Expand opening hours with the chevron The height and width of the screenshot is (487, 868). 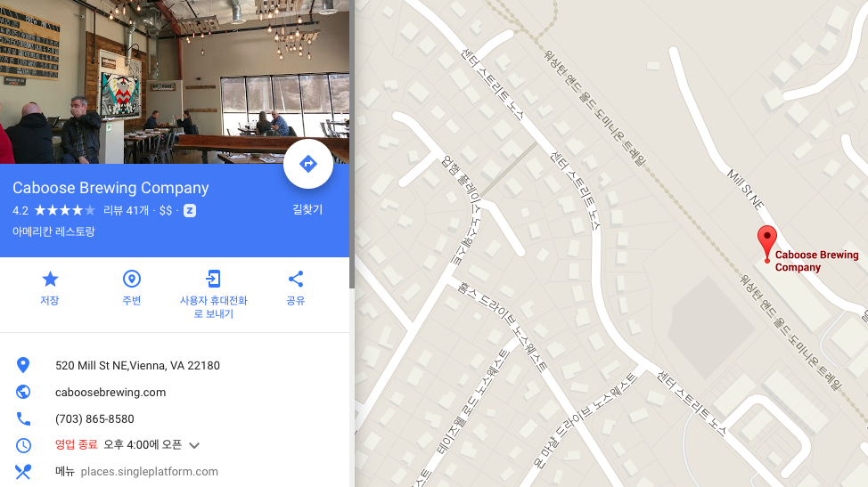tap(193, 445)
